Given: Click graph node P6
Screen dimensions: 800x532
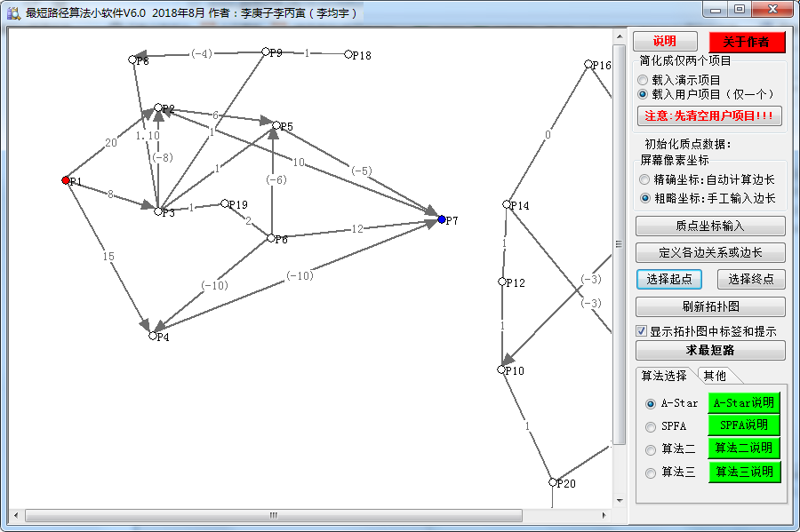Looking at the screenshot, I should 271,238.
